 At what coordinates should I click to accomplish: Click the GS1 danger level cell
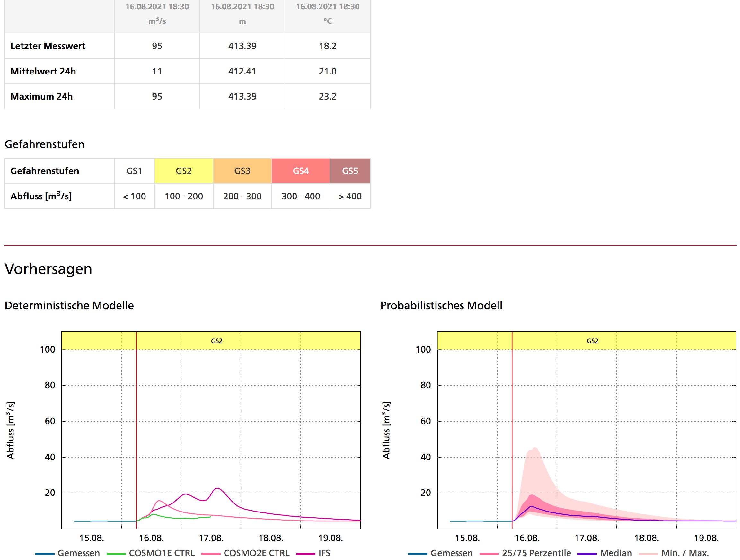[x=134, y=171]
